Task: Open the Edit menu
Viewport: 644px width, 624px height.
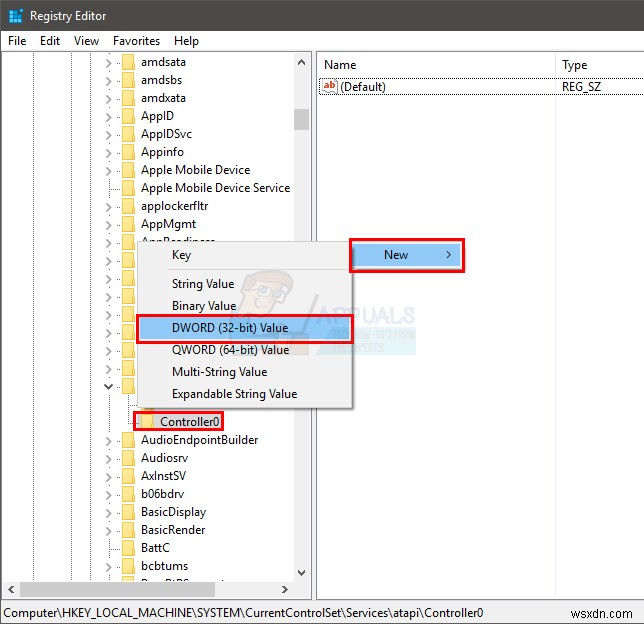Action: click(50, 41)
